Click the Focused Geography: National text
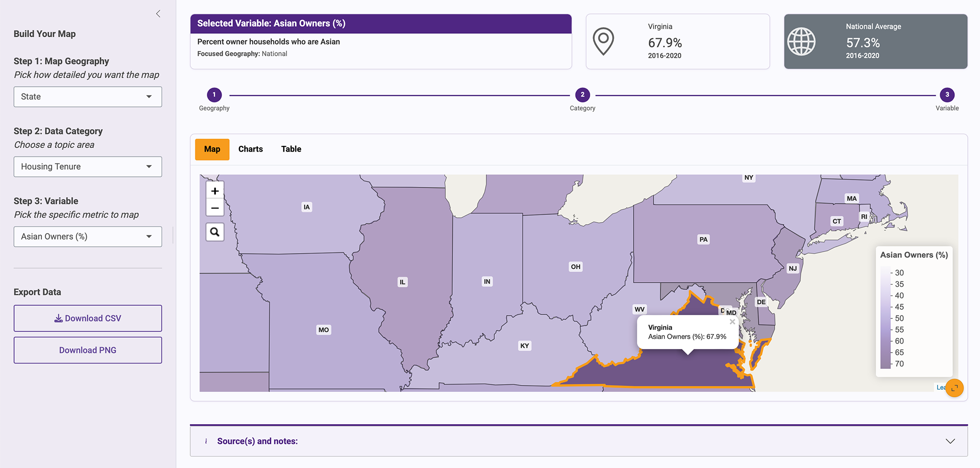The image size is (980, 468). click(x=242, y=54)
